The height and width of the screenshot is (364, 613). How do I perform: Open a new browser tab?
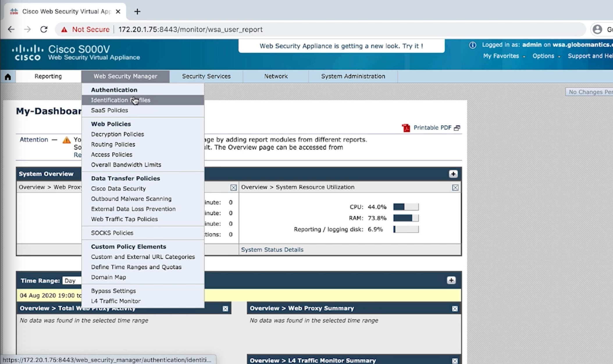coord(137,11)
